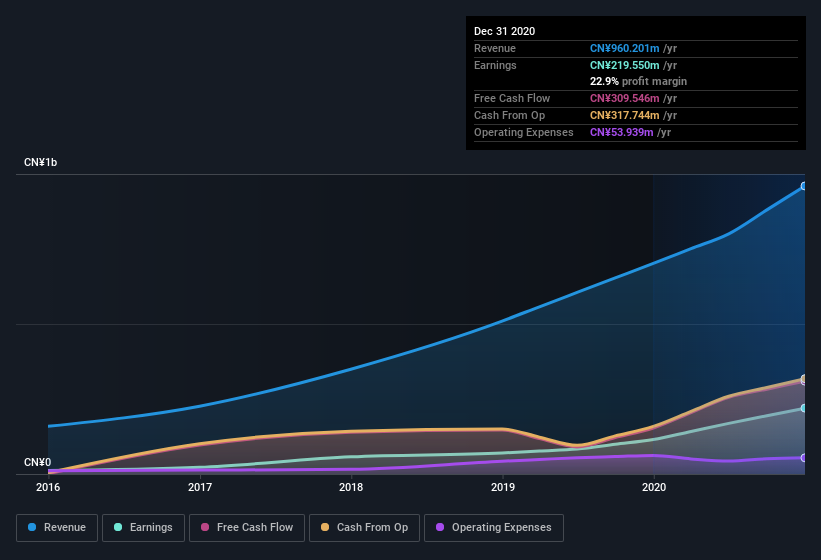Click the CN¥317.744m cash from op value
Screen dimensions: 821x560
625,115
